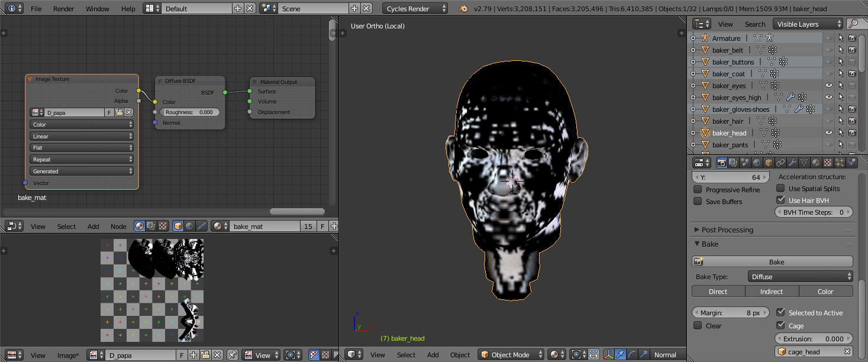Toggle the Color bake pass button
This screenshot has width=868, height=362.
(x=826, y=291)
